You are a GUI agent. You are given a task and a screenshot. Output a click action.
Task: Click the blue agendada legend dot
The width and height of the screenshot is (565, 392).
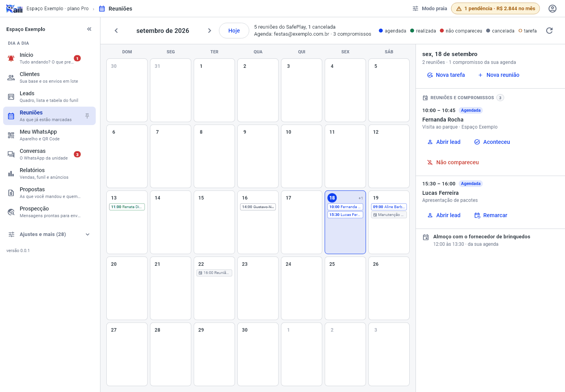click(x=381, y=31)
